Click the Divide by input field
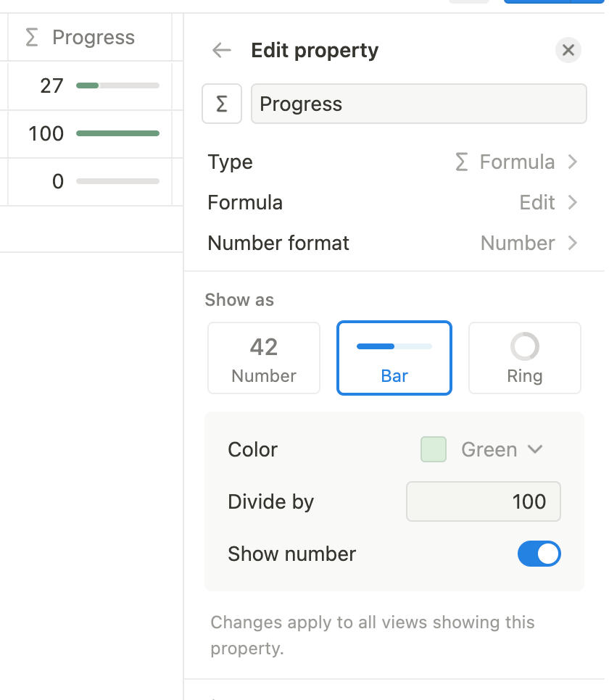 pyautogui.click(x=484, y=501)
